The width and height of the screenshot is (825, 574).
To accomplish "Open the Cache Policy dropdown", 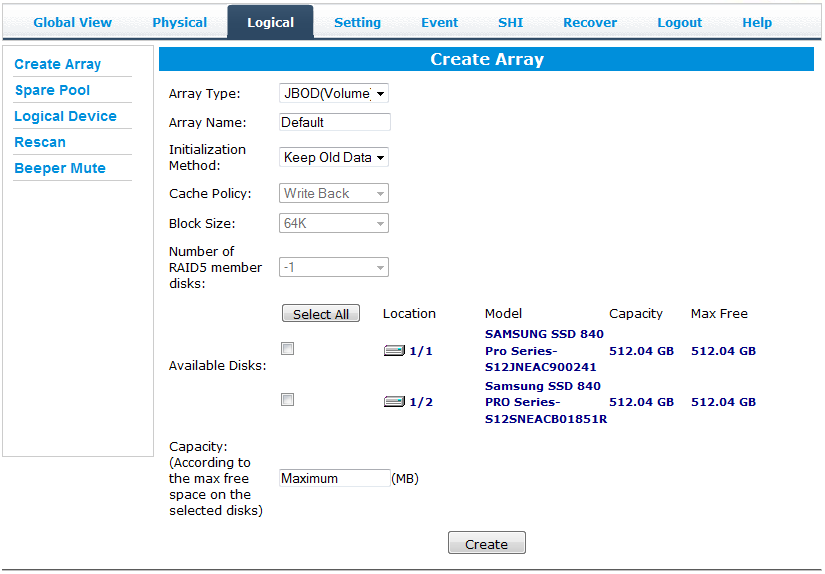I will [x=334, y=194].
